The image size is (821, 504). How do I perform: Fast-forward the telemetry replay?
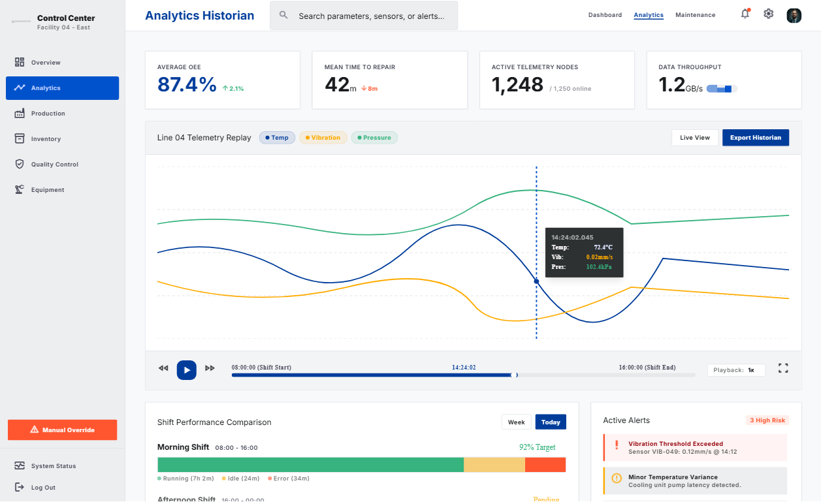[210, 368]
